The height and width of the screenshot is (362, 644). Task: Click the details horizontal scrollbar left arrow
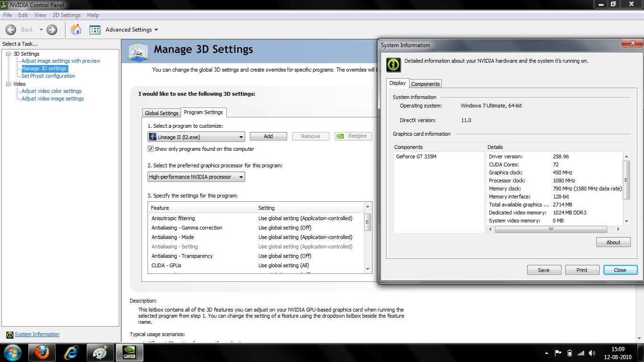pos(491,230)
